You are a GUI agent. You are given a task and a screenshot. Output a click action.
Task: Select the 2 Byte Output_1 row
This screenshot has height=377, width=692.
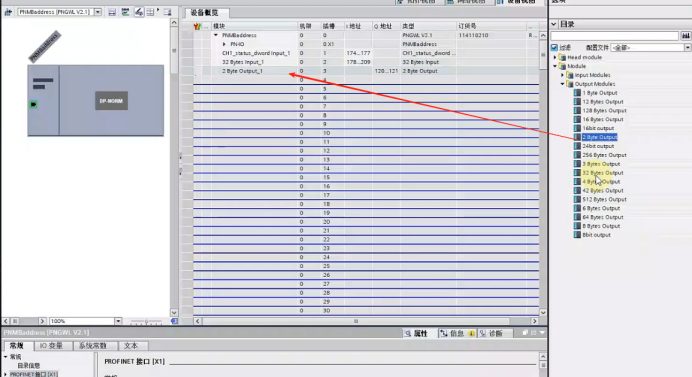pyautogui.click(x=366, y=71)
